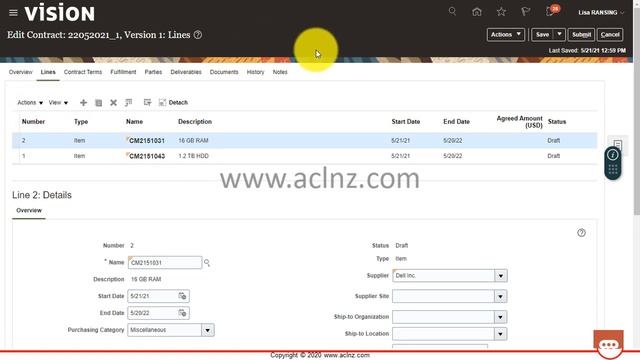Open the document panel icon on right edge
Image resolution: width=640 pixels, height=360 pixels.
618,144
